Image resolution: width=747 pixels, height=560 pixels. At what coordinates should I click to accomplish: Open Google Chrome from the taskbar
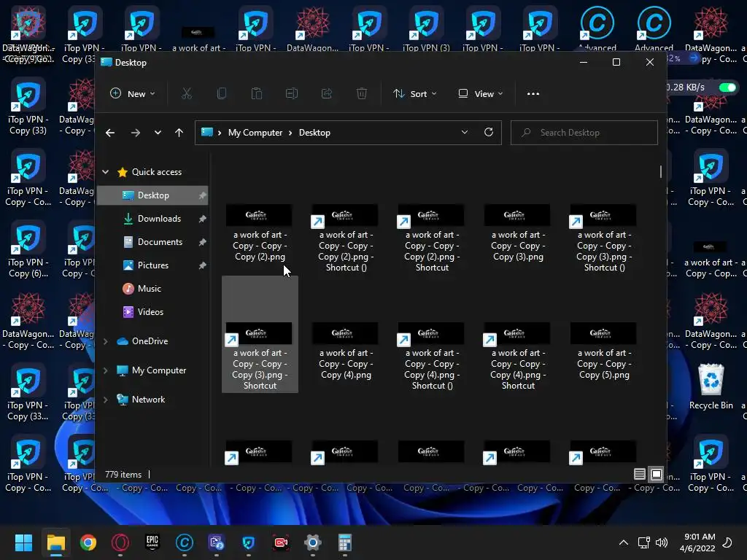click(x=88, y=542)
